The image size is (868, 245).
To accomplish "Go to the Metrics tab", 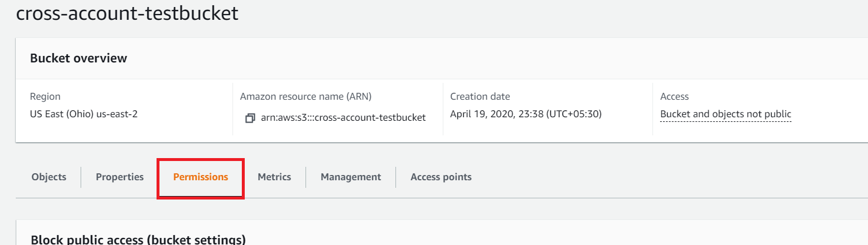I will pyautogui.click(x=275, y=177).
